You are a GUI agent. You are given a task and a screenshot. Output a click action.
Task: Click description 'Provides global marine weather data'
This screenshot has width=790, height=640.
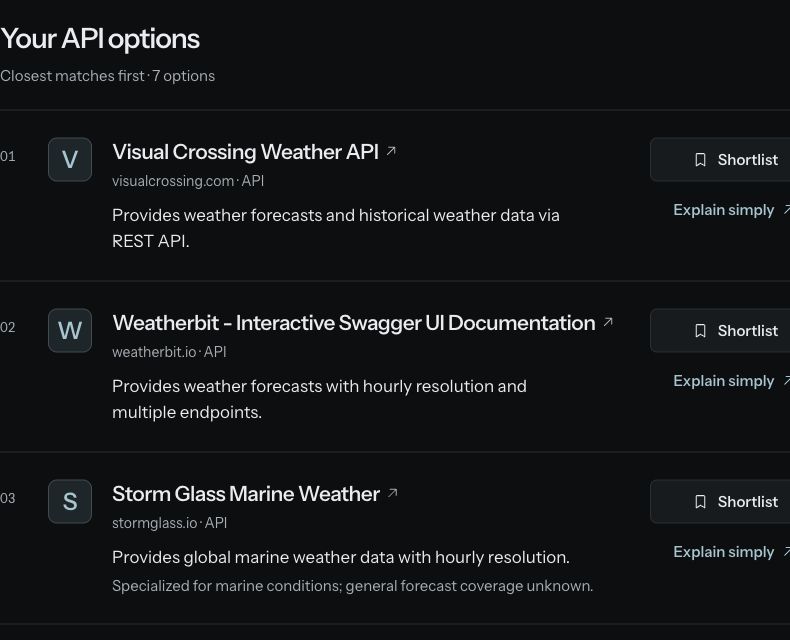[x=341, y=557]
